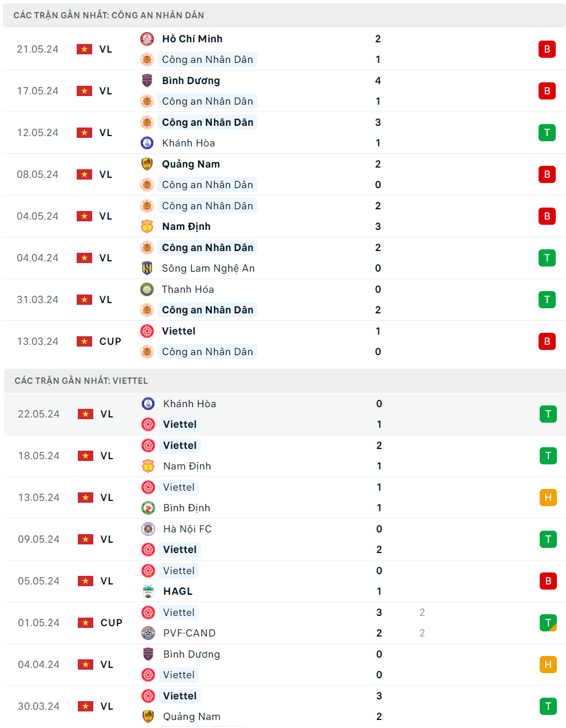The height and width of the screenshot is (728, 566).
Task: Select the "Sông Lam Nghệ An" team name
Action: (x=208, y=268)
